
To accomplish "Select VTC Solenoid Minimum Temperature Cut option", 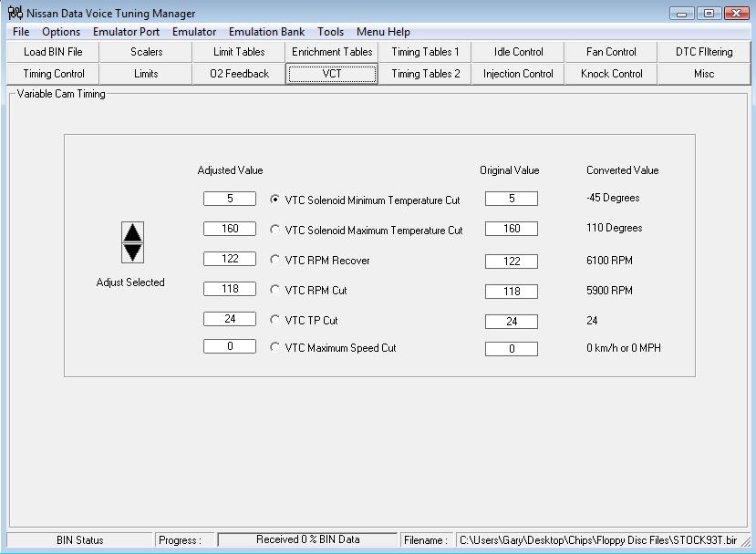I will [x=275, y=200].
